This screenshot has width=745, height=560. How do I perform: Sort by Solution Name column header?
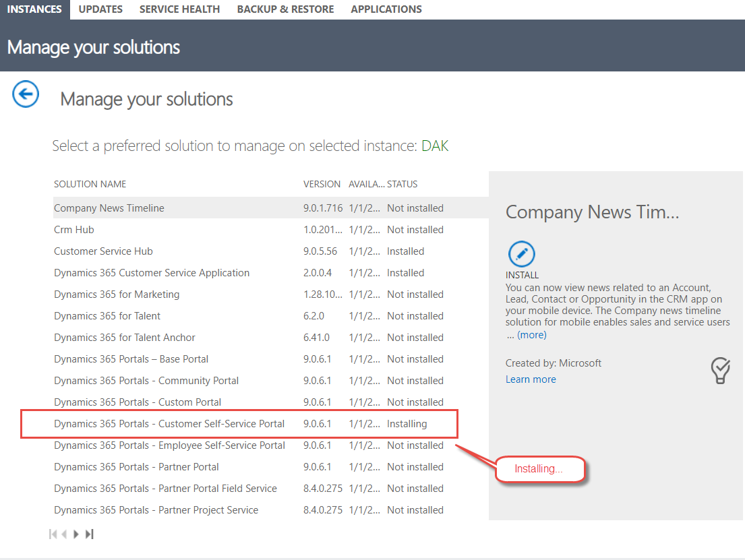click(x=90, y=184)
